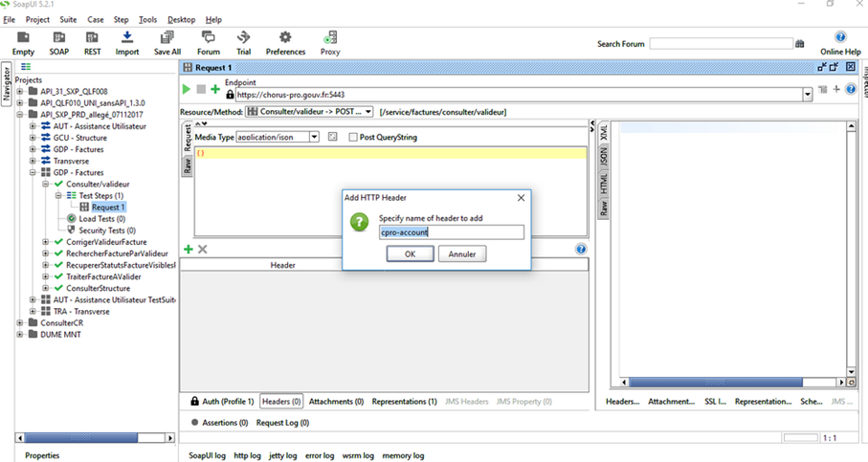Select Load Tests (0) node
868x462 pixels.
point(101,218)
